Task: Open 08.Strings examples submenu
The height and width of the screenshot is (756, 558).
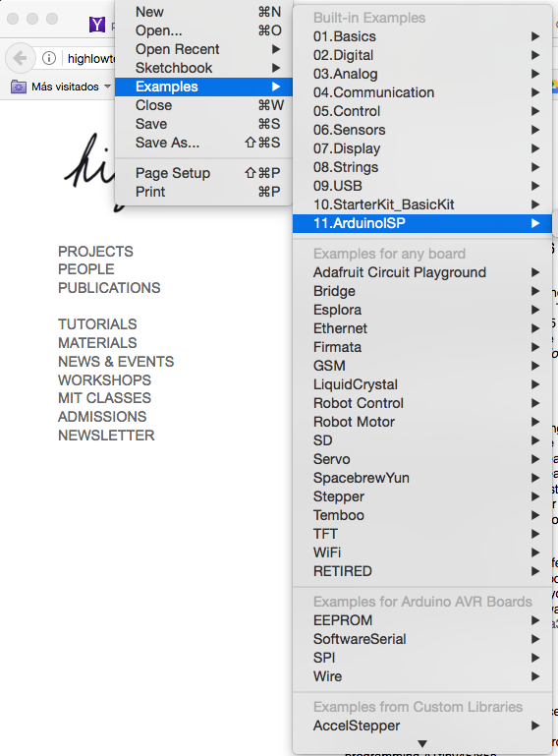Action: click(x=422, y=167)
